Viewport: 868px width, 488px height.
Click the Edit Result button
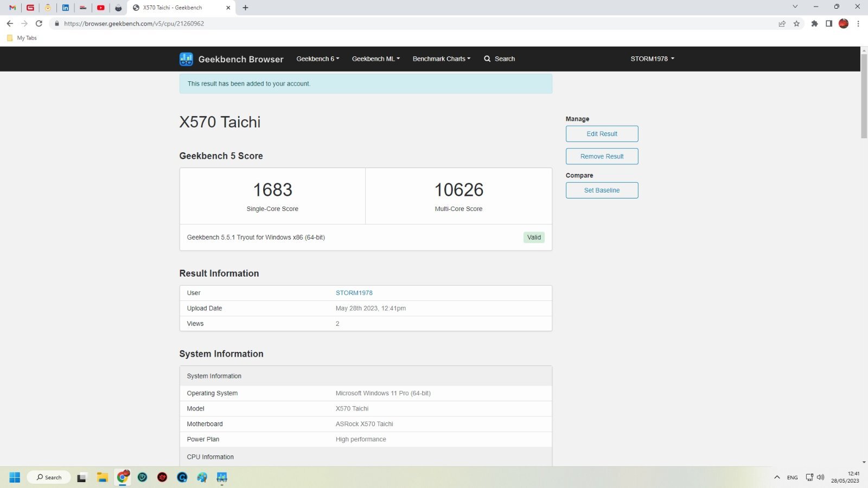click(602, 134)
